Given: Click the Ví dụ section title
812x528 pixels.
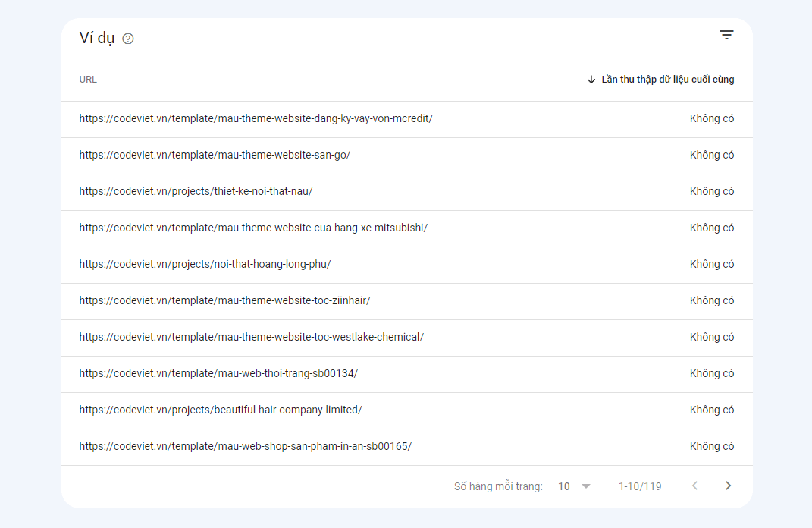Looking at the screenshot, I should [x=97, y=39].
